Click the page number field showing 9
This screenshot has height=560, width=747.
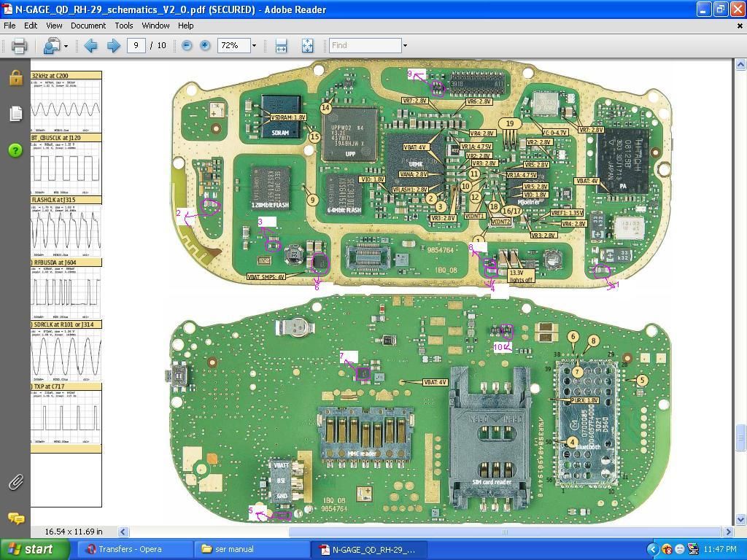(x=136, y=46)
